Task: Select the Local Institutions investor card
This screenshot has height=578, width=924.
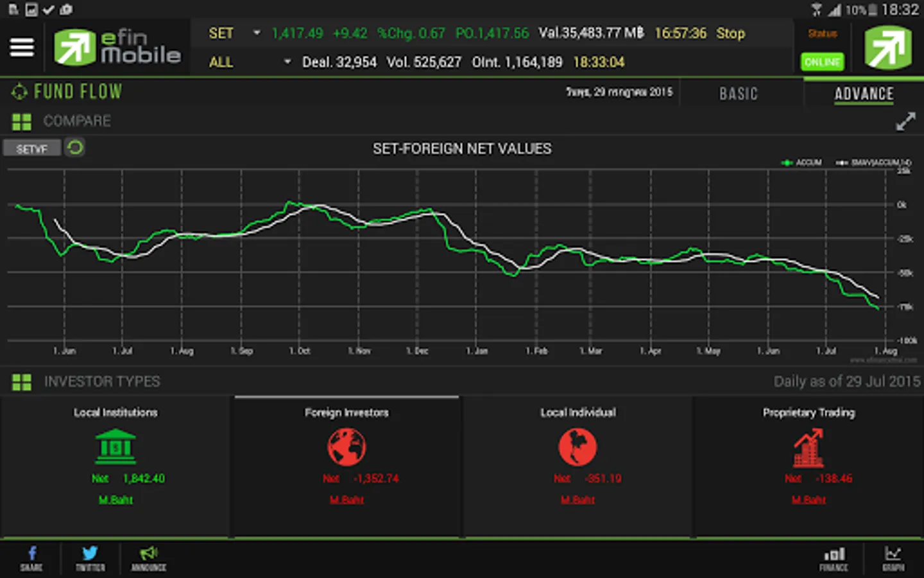Action: 116,467
